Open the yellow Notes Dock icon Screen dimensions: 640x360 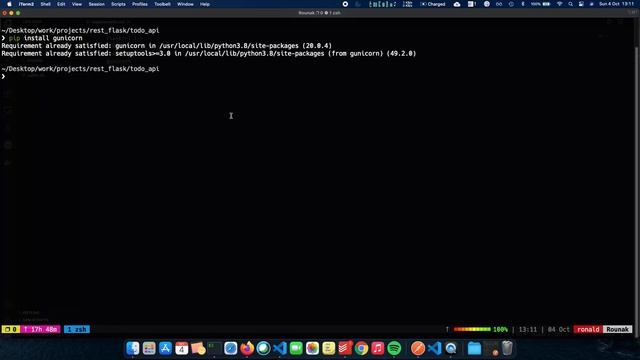click(329, 348)
